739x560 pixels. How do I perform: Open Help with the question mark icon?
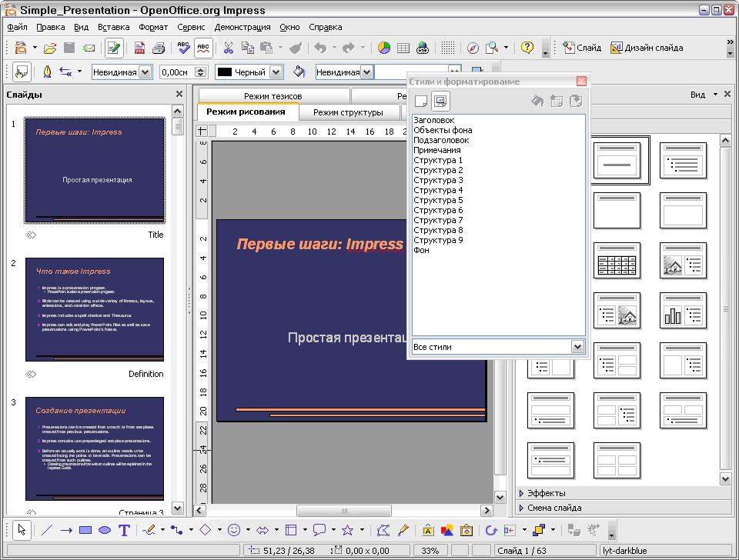pyautogui.click(x=527, y=48)
